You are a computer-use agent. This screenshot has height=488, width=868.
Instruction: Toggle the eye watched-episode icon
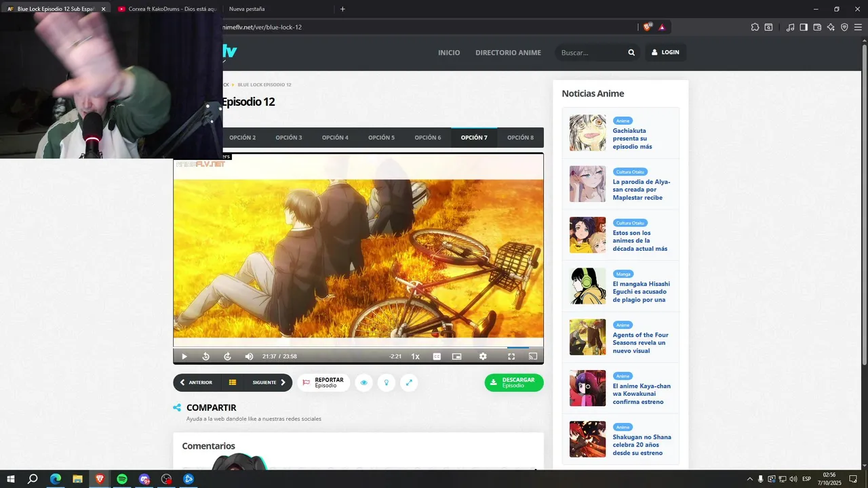364,383
